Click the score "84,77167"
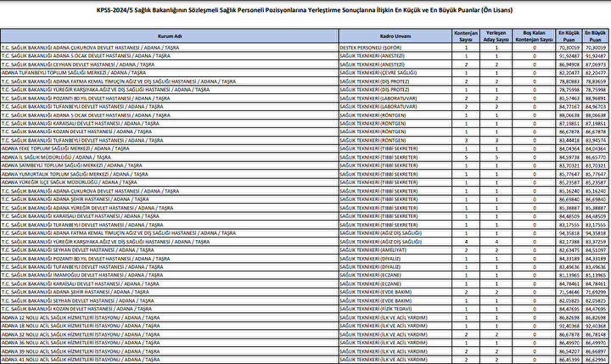 (569, 106)
